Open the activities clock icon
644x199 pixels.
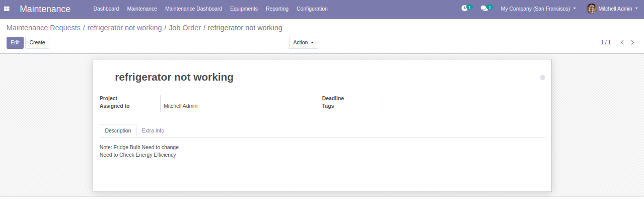click(x=464, y=9)
